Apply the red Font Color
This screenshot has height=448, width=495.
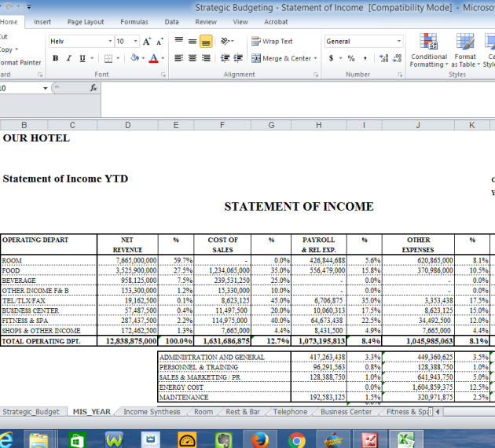(154, 58)
